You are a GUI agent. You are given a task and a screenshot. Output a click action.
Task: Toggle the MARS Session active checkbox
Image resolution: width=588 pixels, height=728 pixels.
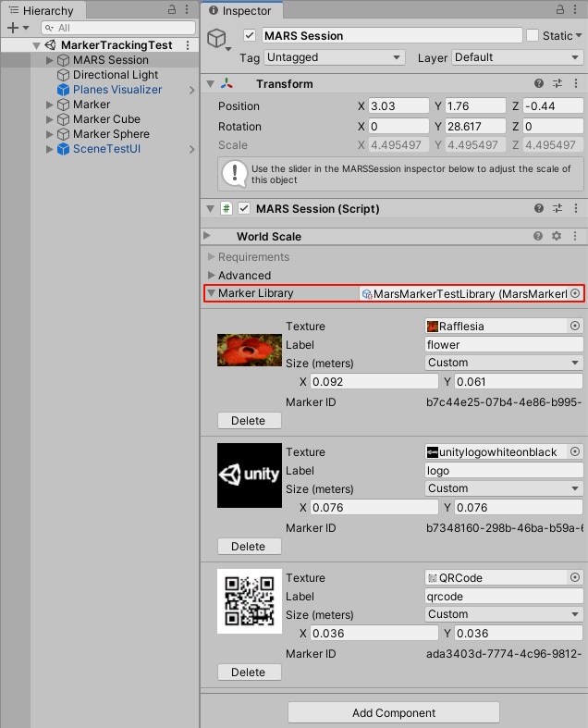tap(249, 35)
